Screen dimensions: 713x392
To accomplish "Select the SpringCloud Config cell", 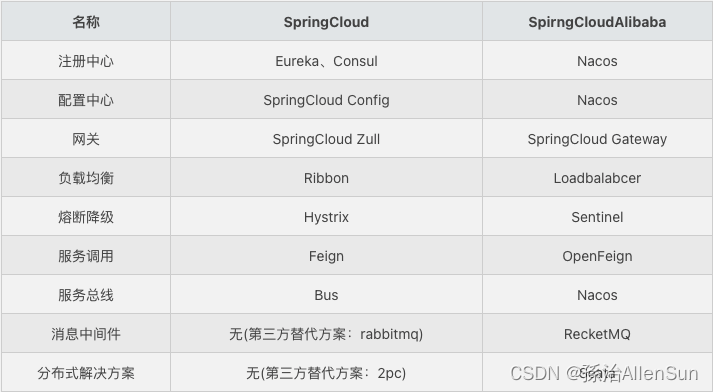I will pyautogui.click(x=326, y=101).
